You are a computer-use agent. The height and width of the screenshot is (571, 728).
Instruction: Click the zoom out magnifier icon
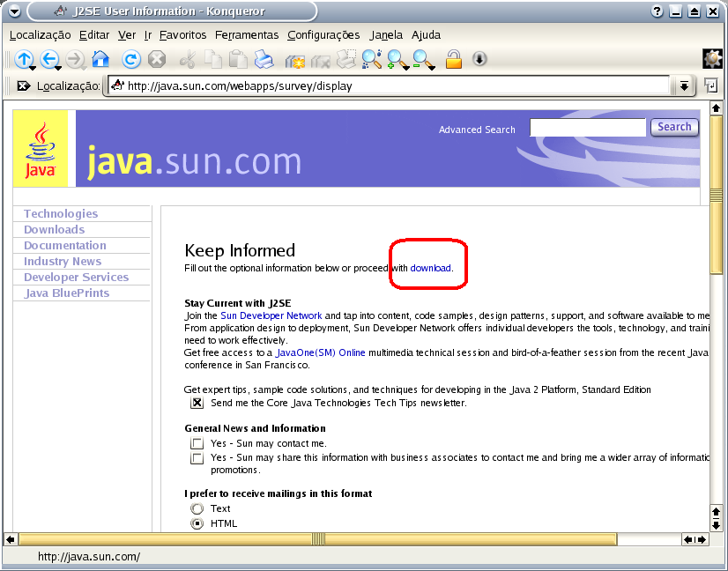[421, 59]
